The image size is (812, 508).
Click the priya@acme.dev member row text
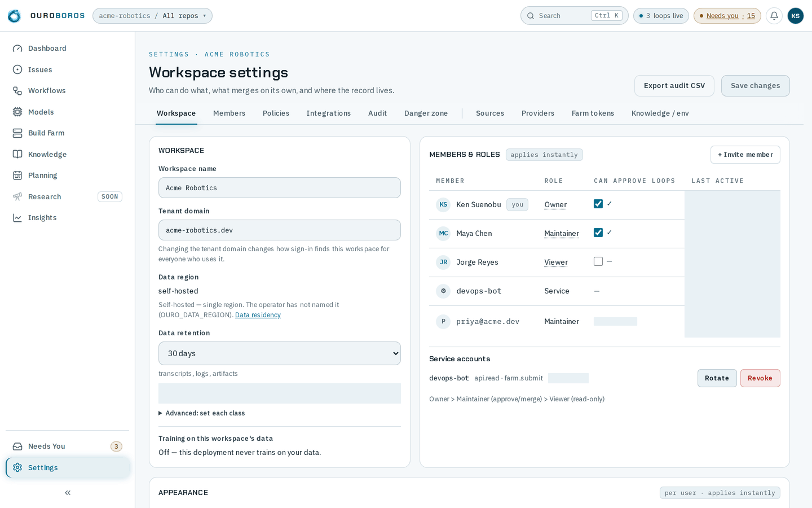pyautogui.click(x=488, y=322)
